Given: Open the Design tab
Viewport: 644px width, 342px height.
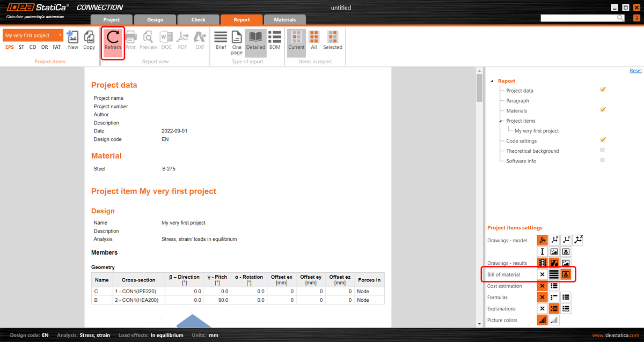Looking at the screenshot, I should point(155,20).
